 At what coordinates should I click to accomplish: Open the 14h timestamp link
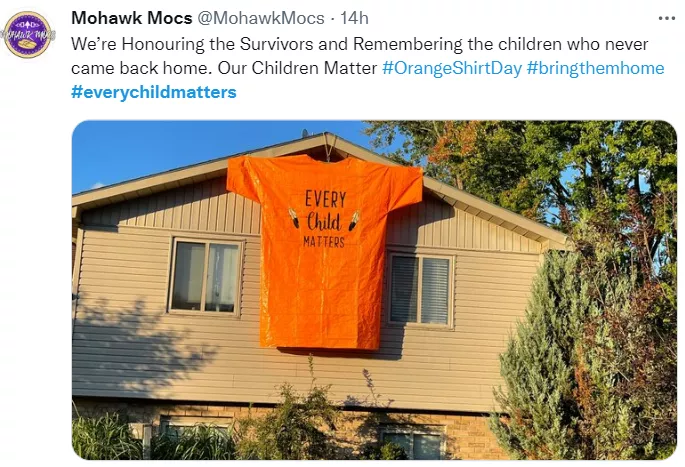pyautogui.click(x=354, y=18)
